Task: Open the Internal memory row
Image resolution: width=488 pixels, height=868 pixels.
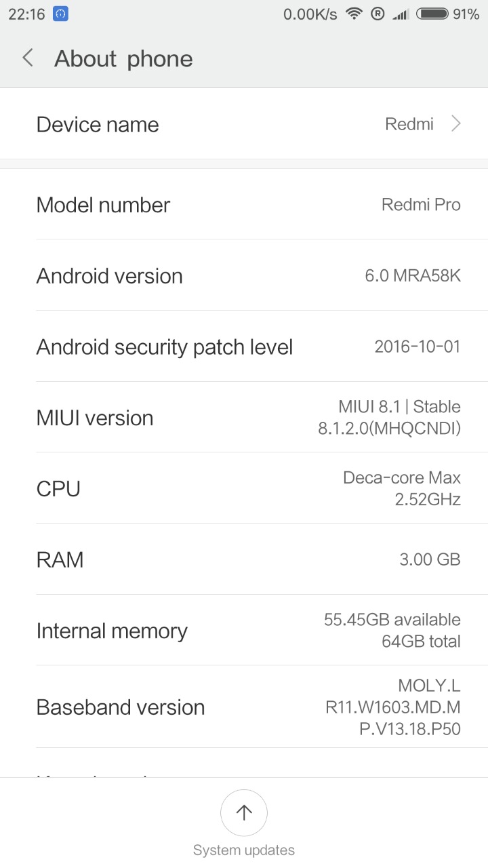Action: coord(244,631)
